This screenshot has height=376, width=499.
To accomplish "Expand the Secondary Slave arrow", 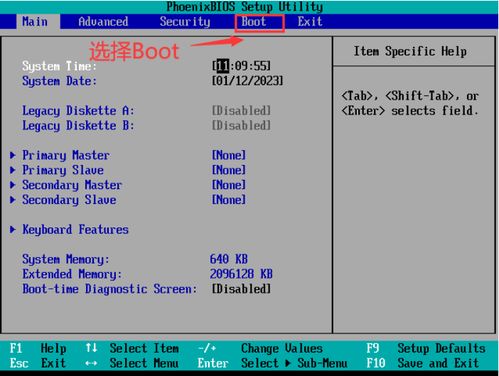I will click(x=13, y=200).
